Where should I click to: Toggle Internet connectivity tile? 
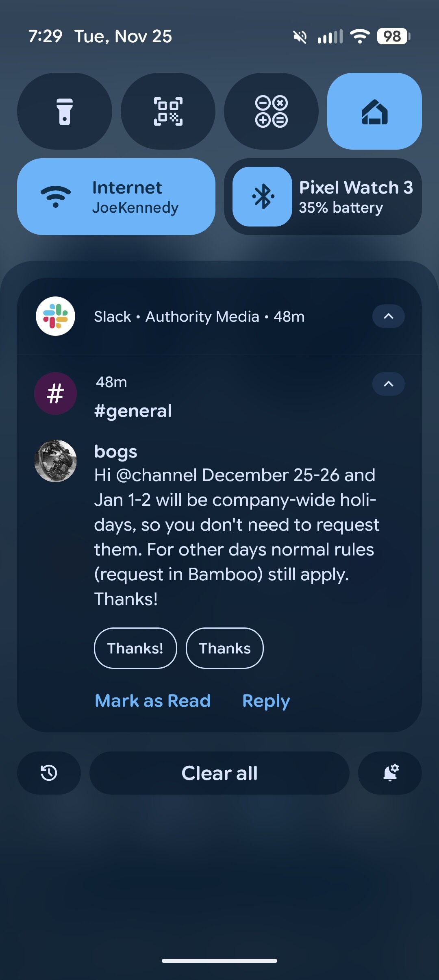pyautogui.click(x=118, y=197)
